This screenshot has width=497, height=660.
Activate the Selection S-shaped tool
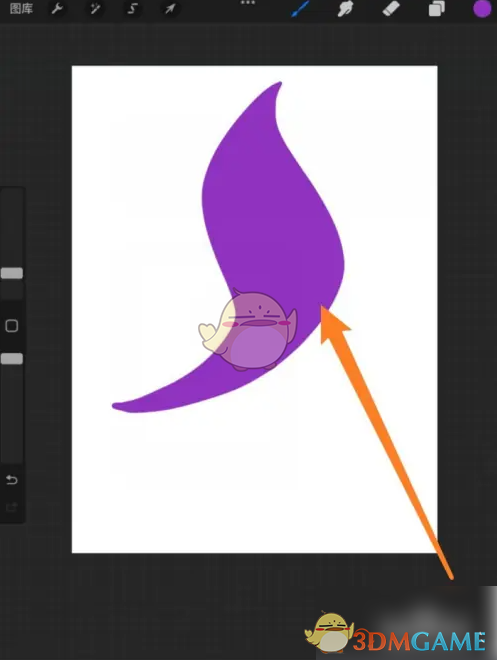click(133, 8)
